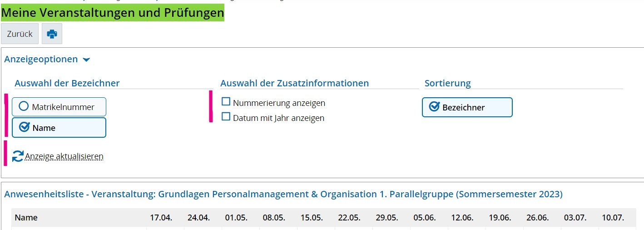Click the Anzeigeoptionen section header

pyautogui.click(x=41, y=59)
